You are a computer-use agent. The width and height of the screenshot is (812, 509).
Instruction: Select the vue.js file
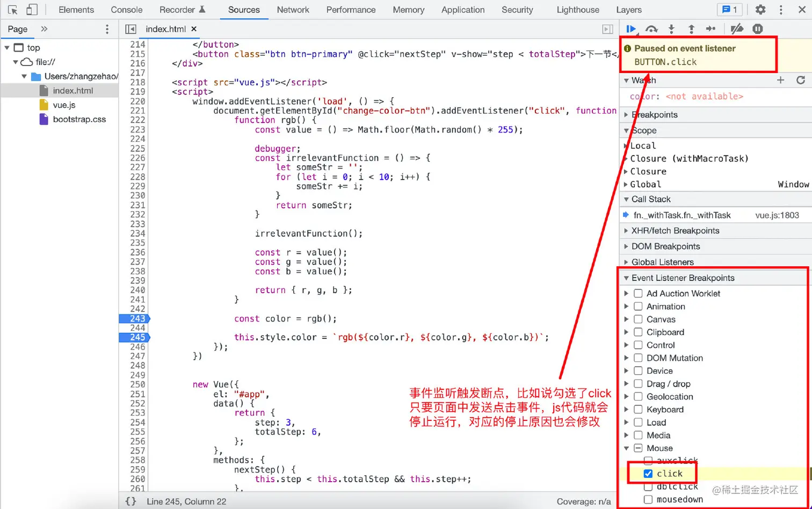64,105
